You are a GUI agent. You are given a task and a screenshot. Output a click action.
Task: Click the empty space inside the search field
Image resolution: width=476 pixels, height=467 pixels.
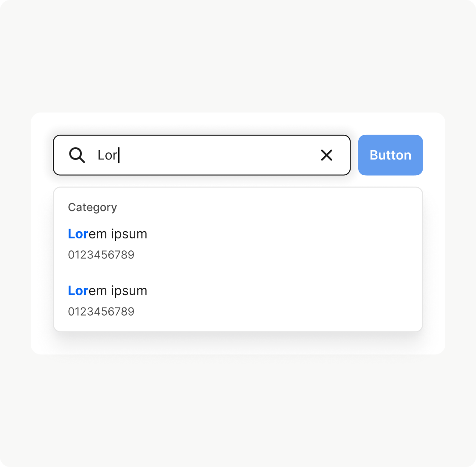[222, 155]
